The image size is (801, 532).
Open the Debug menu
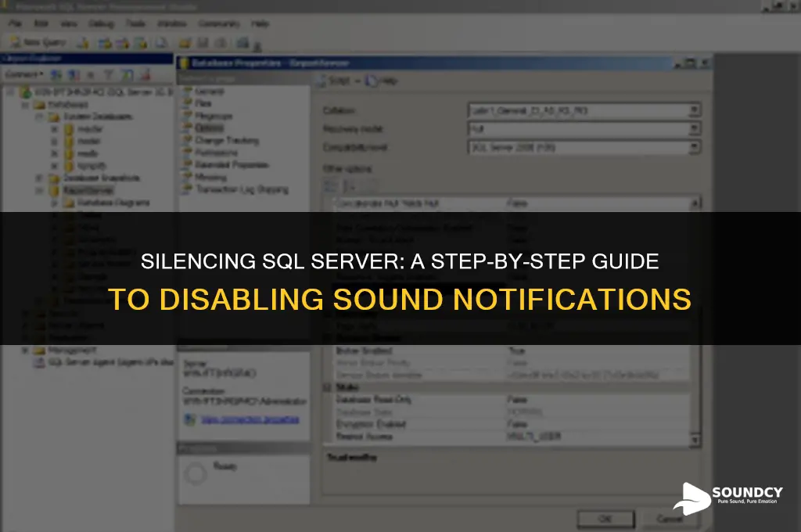pyautogui.click(x=101, y=23)
